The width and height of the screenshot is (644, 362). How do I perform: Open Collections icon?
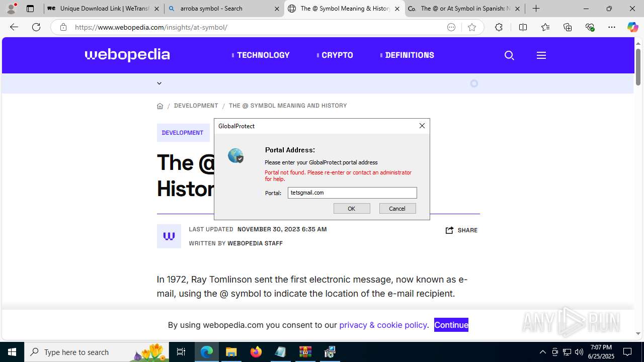pos(568,27)
